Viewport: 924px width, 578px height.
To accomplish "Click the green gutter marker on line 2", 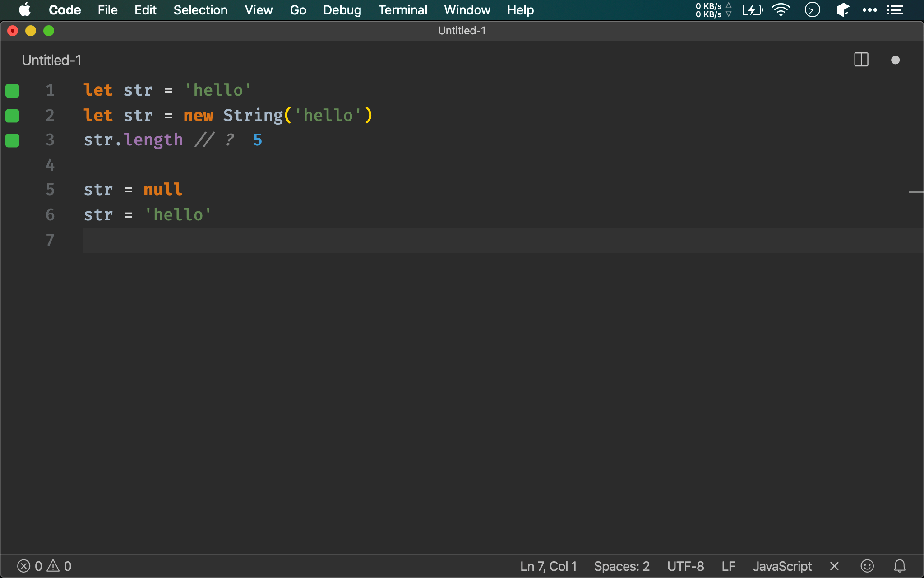I will [12, 116].
